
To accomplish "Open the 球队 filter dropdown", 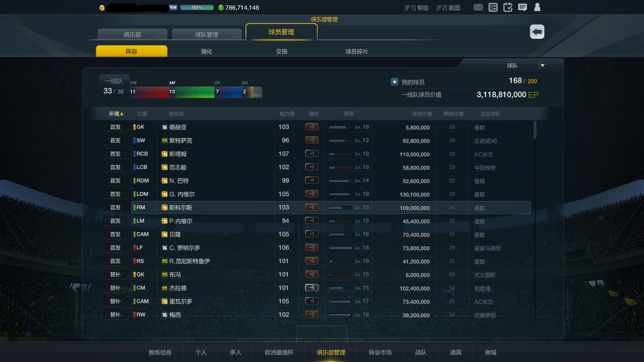I will pyautogui.click(x=517, y=65).
